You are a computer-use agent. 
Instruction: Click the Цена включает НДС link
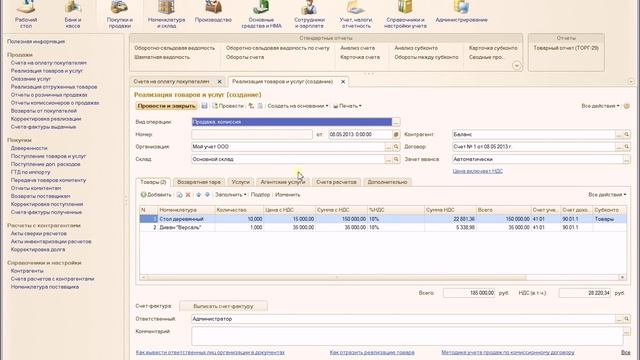478,171
